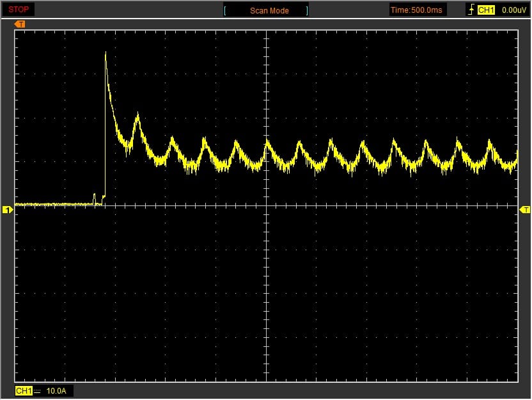Click the red STOP status indicator
Screen dimensions: 532x400
coord(19,10)
